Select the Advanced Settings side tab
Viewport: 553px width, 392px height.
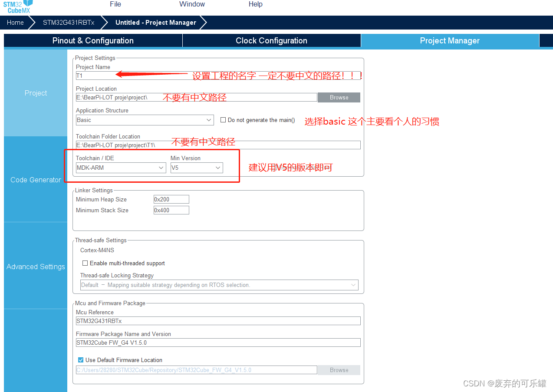(36, 267)
